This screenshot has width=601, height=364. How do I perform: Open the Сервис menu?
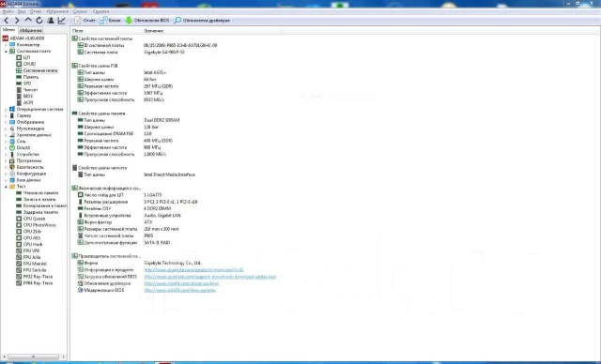click(80, 11)
